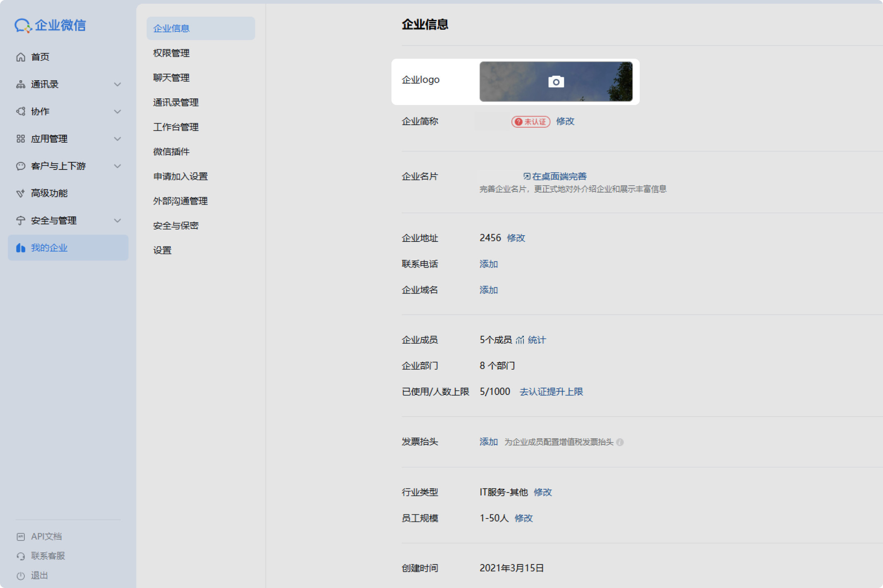Expand the 应用管理 chevron
The image size is (883, 588).
point(118,139)
